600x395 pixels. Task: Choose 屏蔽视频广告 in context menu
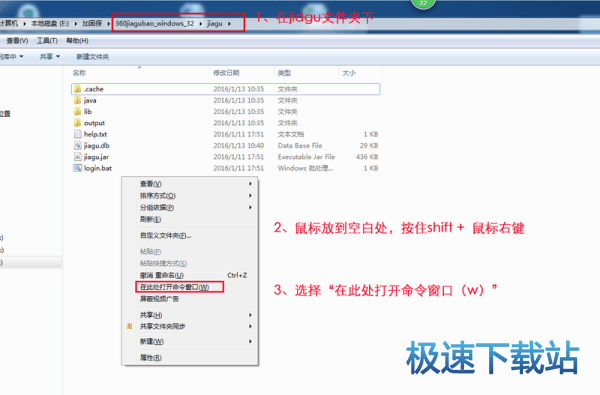click(159, 299)
